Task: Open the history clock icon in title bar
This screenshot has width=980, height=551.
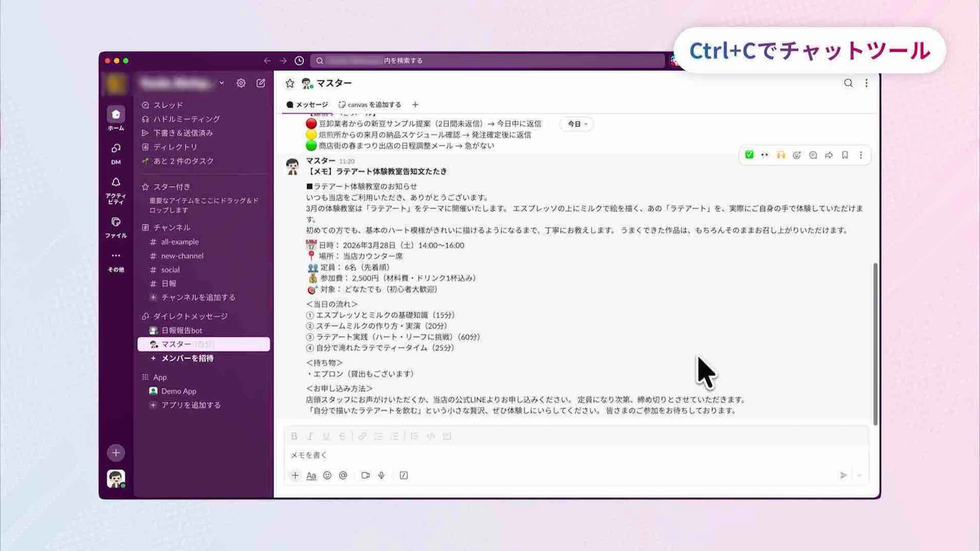Action: pyautogui.click(x=299, y=61)
